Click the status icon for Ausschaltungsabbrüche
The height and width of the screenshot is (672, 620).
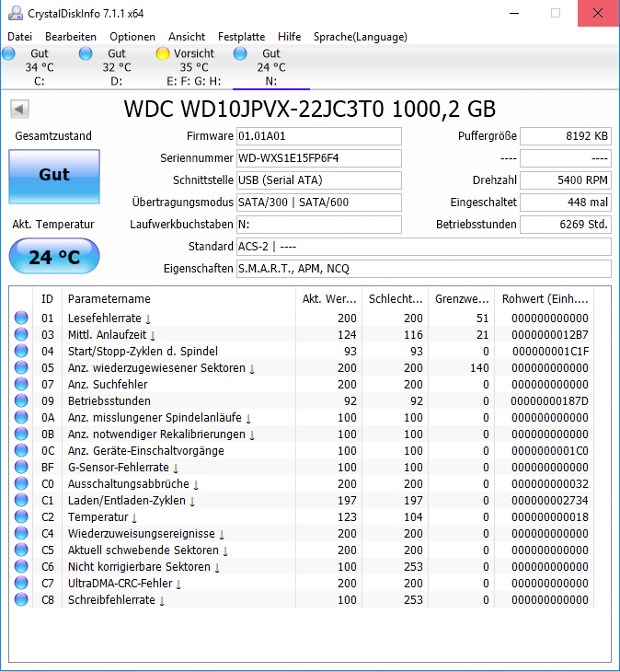21,483
